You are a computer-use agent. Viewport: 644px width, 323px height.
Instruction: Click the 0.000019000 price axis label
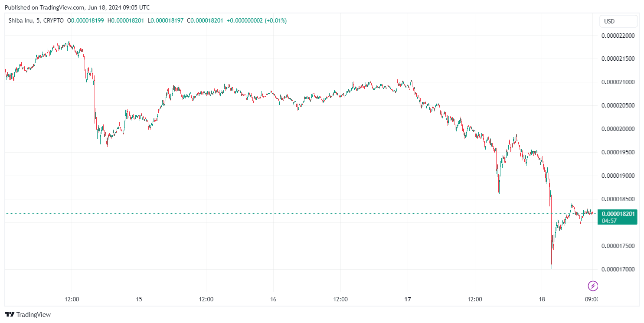point(618,176)
